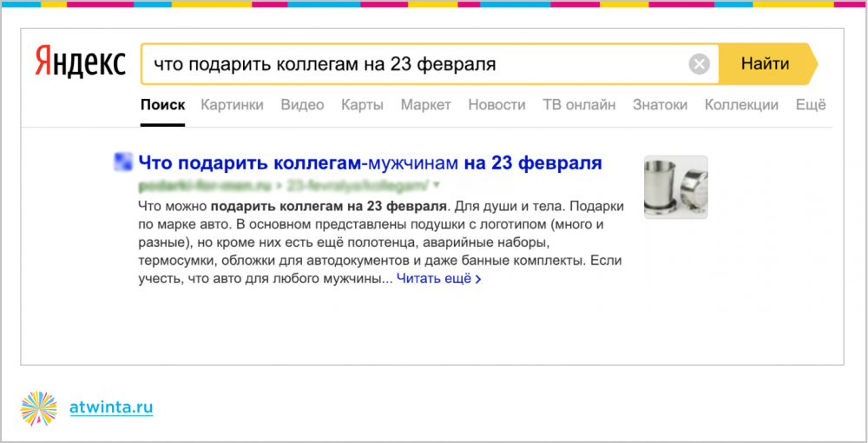The width and height of the screenshot is (868, 443).
Task: Switch to the Картинки tab
Action: click(232, 104)
